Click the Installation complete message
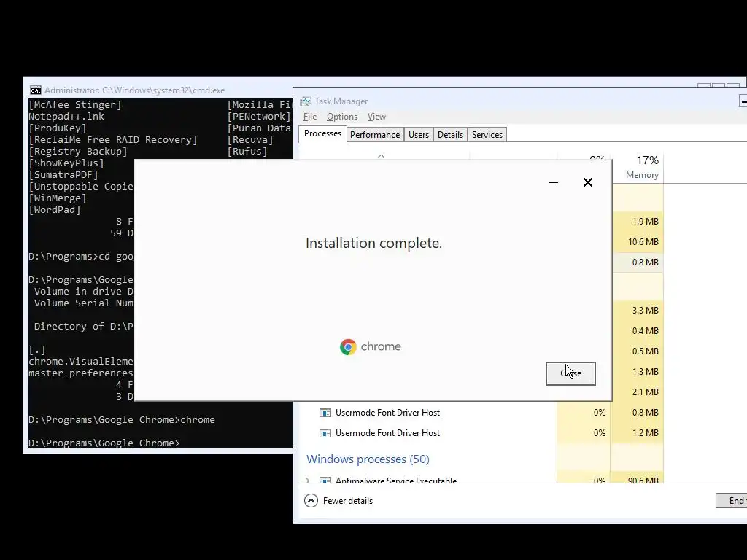The height and width of the screenshot is (560, 747). (x=373, y=244)
